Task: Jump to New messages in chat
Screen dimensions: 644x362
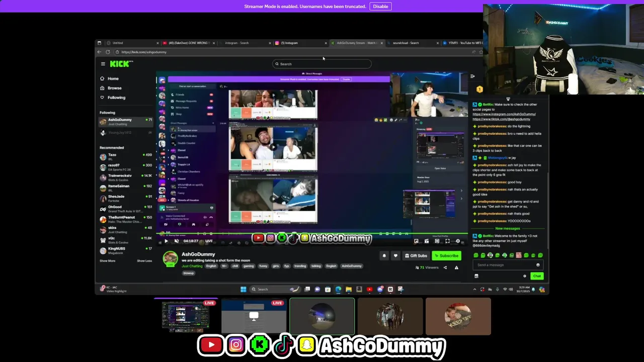Action: (508, 228)
